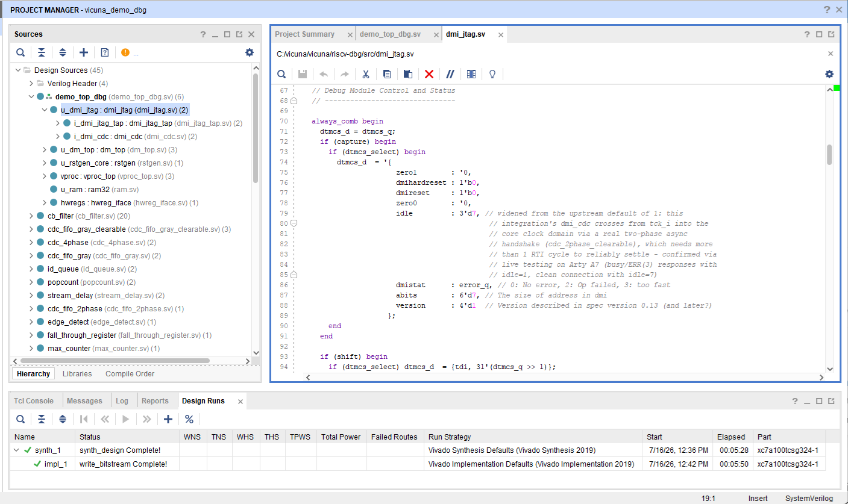Expand the cb_filter source node
848x504 pixels.
(31, 216)
